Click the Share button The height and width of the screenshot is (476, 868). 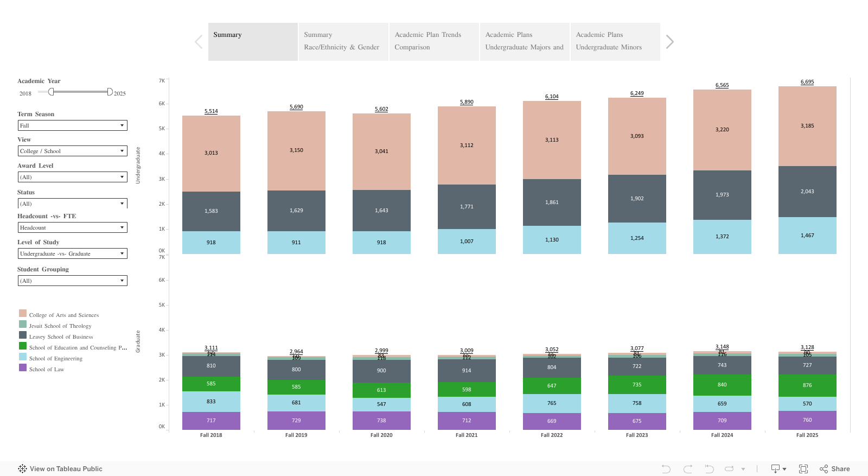click(835, 469)
